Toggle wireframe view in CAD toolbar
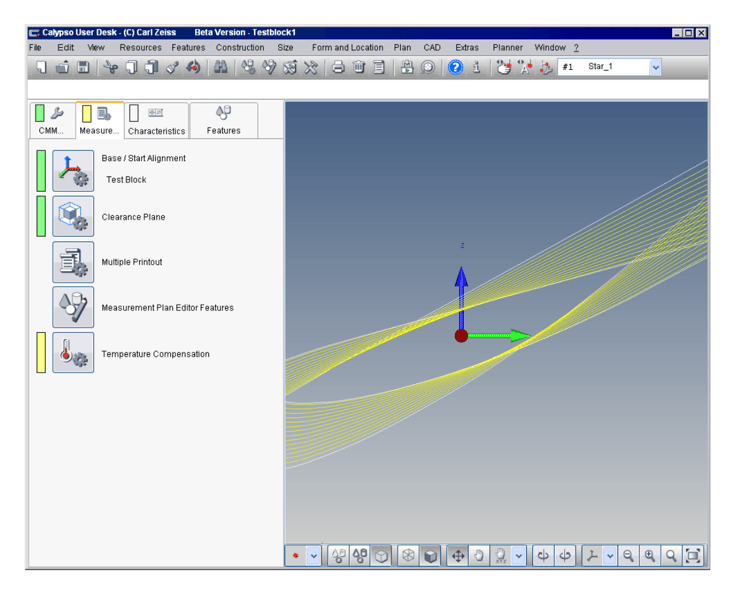 408,556
